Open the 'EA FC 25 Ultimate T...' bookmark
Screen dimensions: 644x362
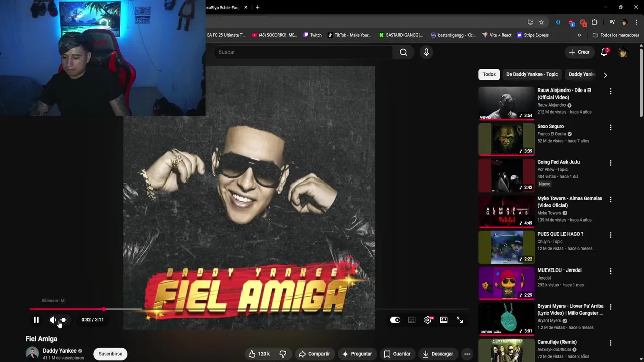(226, 35)
